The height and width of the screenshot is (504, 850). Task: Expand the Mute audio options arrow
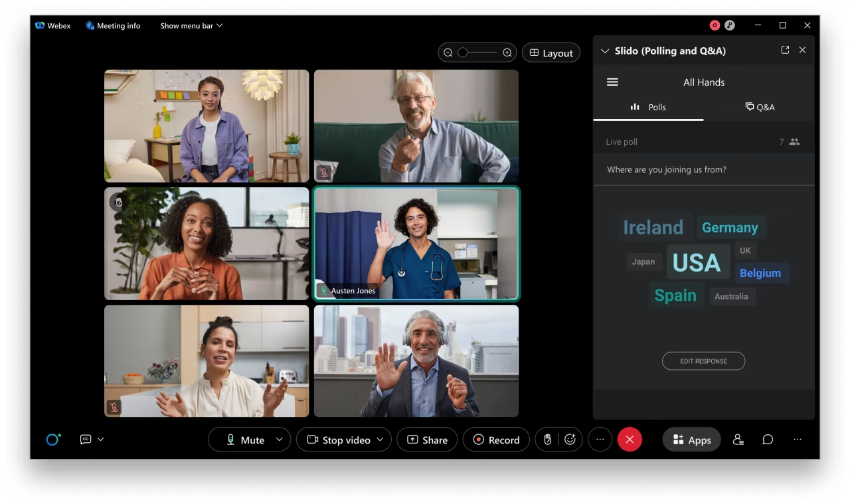pyautogui.click(x=280, y=440)
